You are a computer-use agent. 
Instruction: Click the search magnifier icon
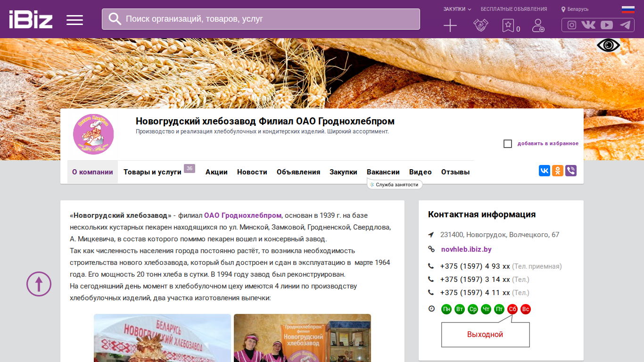115,19
